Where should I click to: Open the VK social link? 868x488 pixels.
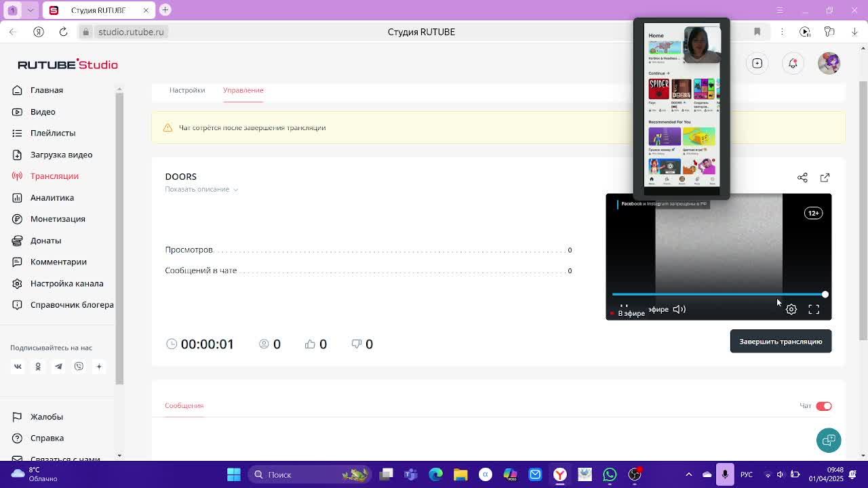click(x=18, y=367)
